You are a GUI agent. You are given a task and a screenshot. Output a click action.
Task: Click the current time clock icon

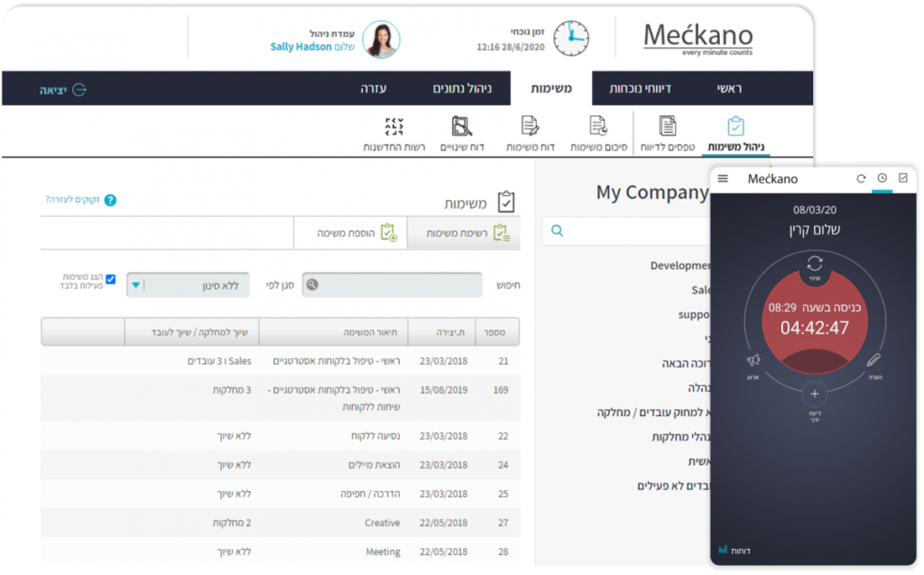pos(571,39)
